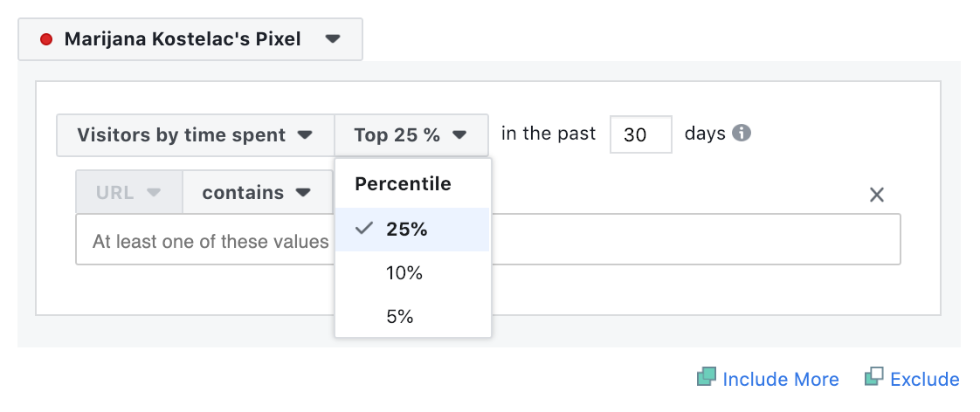Focus the At least one of these values field
980x412 pixels.
click(210, 240)
